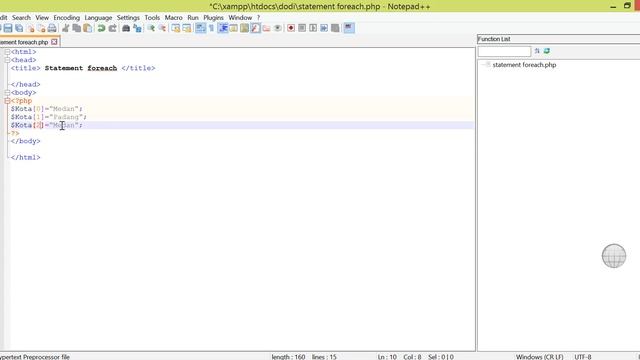The height and width of the screenshot is (360, 640).
Task: Click the Paste clipboard icon
Action: (87, 28)
